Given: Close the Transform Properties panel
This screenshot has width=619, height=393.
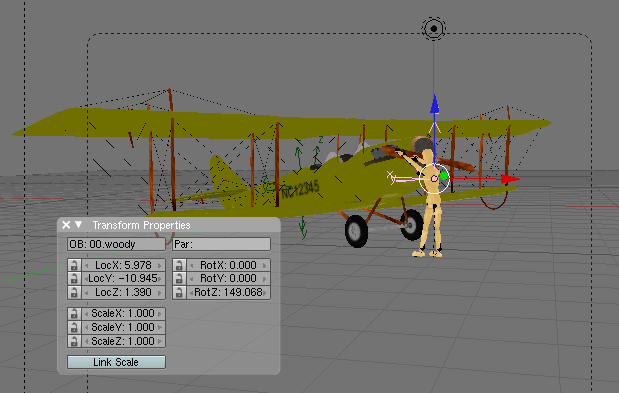Looking at the screenshot, I should (66, 225).
